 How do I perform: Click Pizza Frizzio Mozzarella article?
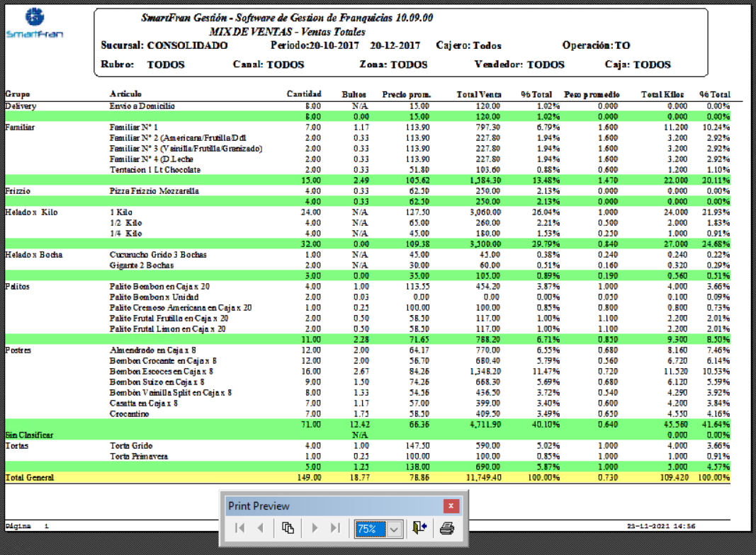154,191
